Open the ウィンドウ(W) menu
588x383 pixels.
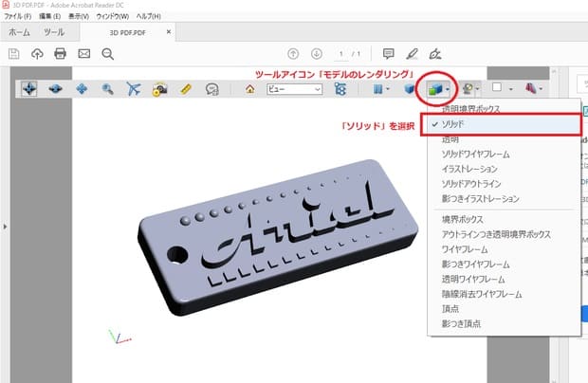[113, 16]
